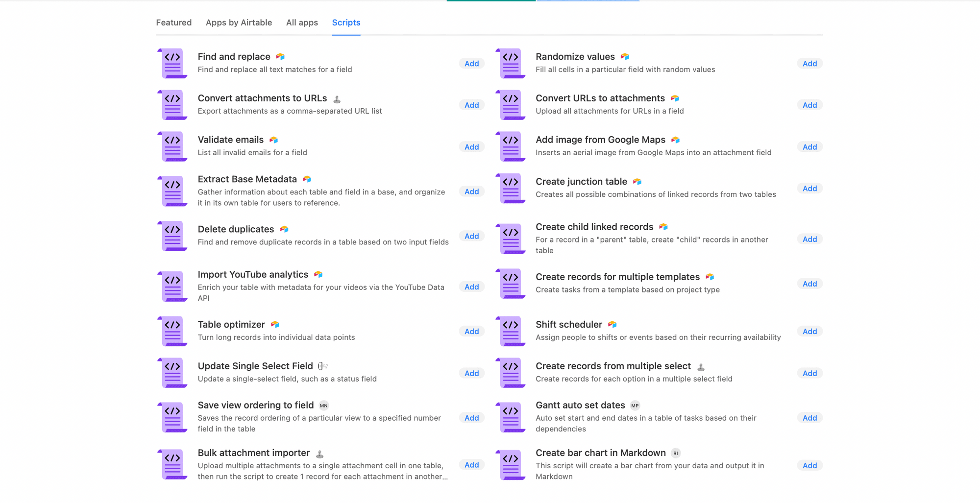Click the Airtable logo badge beside Find and replace
Screen dimensions: 980x503
point(280,57)
